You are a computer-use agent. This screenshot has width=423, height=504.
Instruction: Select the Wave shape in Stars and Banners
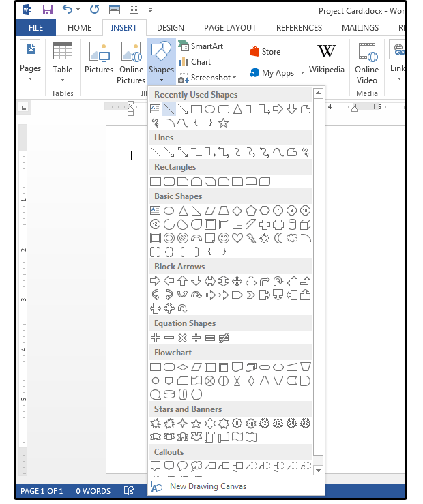(237, 437)
